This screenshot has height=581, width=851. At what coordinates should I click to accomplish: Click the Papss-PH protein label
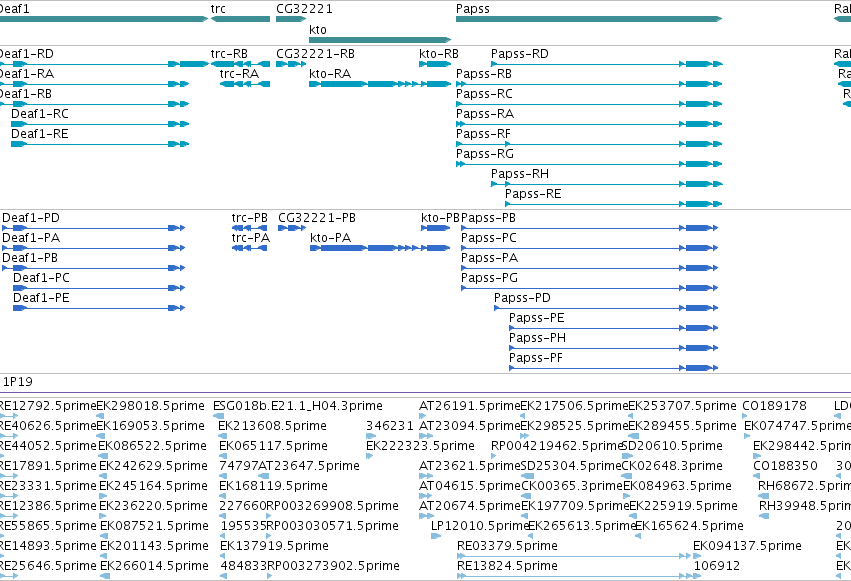click(537, 338)
